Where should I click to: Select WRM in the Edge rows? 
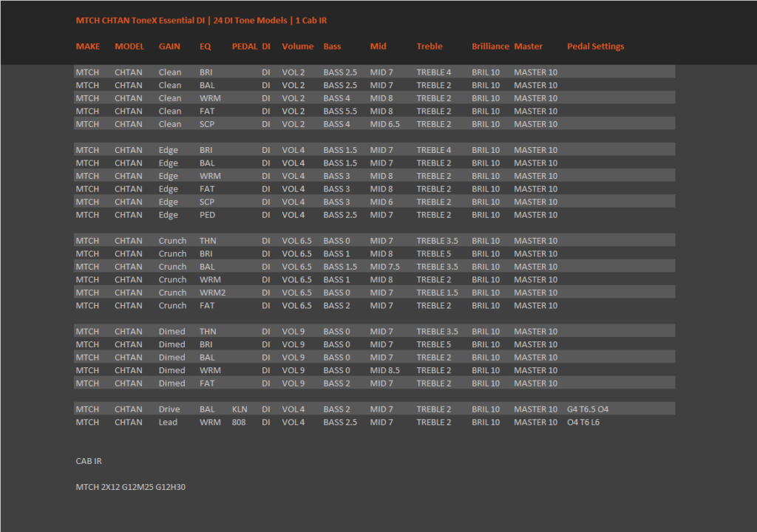point(210,177)
